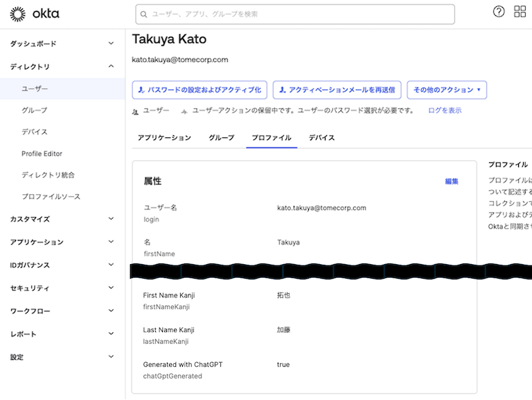Viewport: 532px width, 400px height.
Task: Open the apps grid icon
Action: (x=520, y=12)
